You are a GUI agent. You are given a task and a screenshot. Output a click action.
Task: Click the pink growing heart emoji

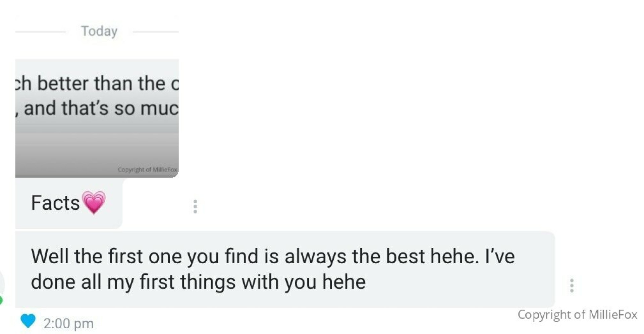coord(94,202)
